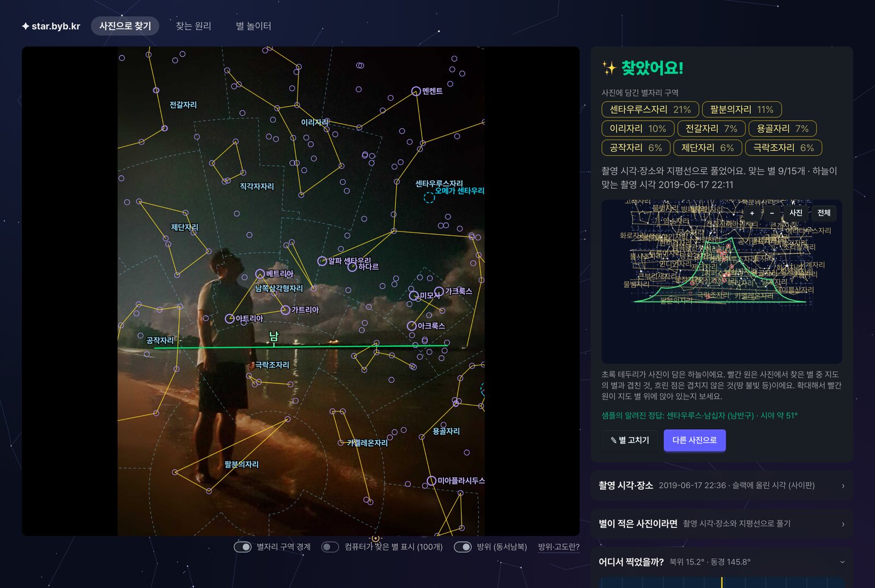
Task: Toggle 컴퓨터가 찾은 별 표시 switch
Action: pyautogui.click(x=330, y=547)
